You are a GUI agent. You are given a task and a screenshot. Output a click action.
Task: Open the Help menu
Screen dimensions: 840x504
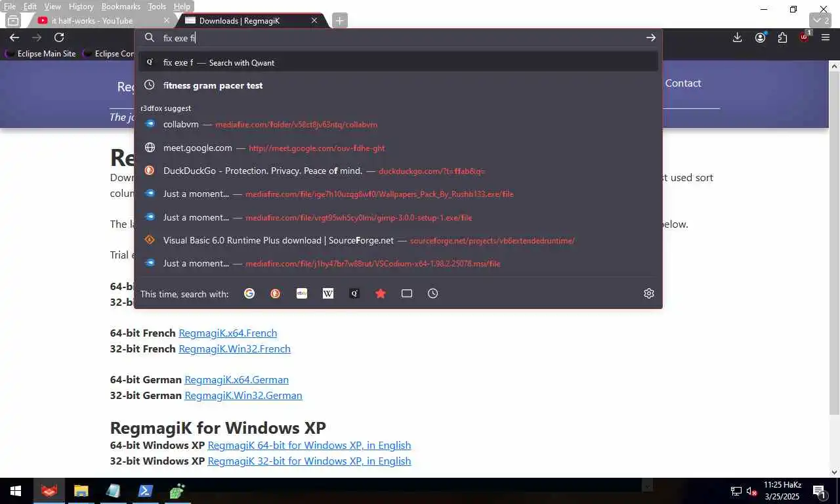point(182,6)
